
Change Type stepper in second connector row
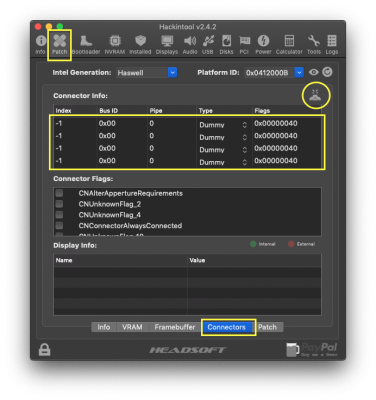[x=245, y=137]
